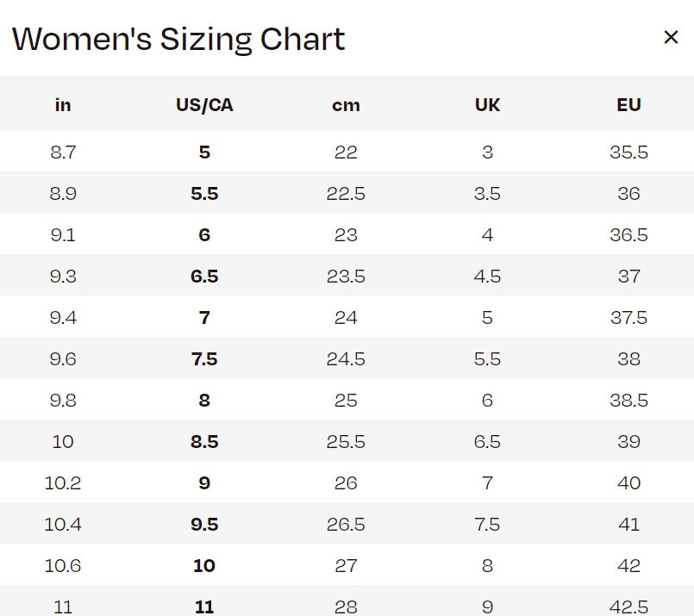
Task: Click the 26 cm value
Action: (x=346, y=483)
